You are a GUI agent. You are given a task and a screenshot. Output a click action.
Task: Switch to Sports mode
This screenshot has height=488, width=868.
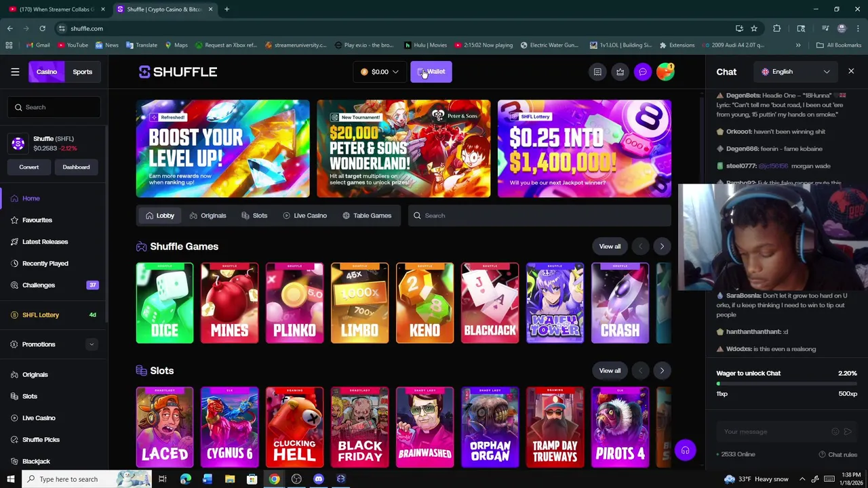point(83,72)
